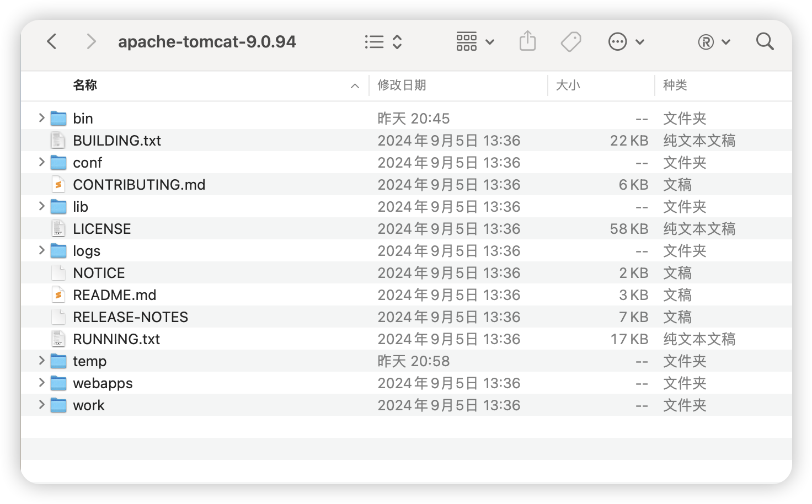Open the circled R toolbar dropdown
Image resolution: width=812 pixels, height=504 pixels.
(x=714, y=42)
